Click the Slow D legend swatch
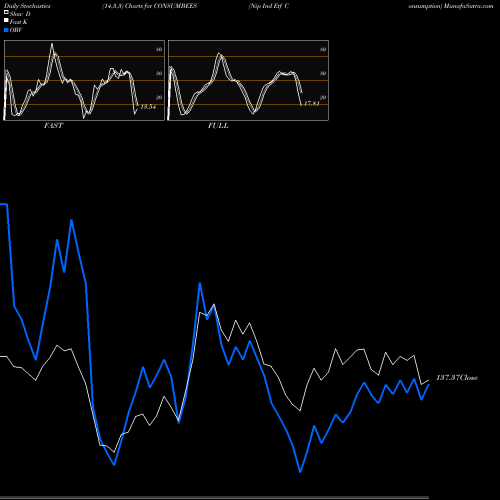This screenshot has width=500, height=500. (6, 12)
